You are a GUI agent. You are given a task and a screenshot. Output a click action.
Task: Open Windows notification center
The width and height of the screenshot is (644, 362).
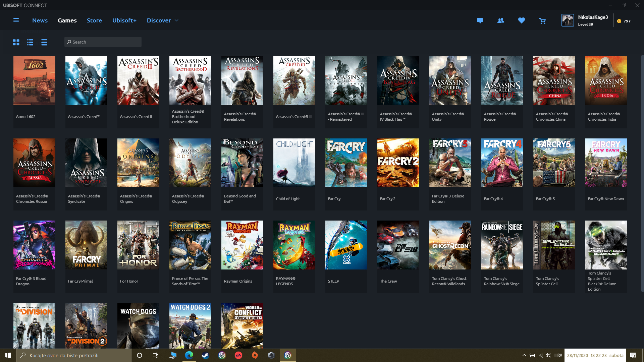click(x=633, y=355)
